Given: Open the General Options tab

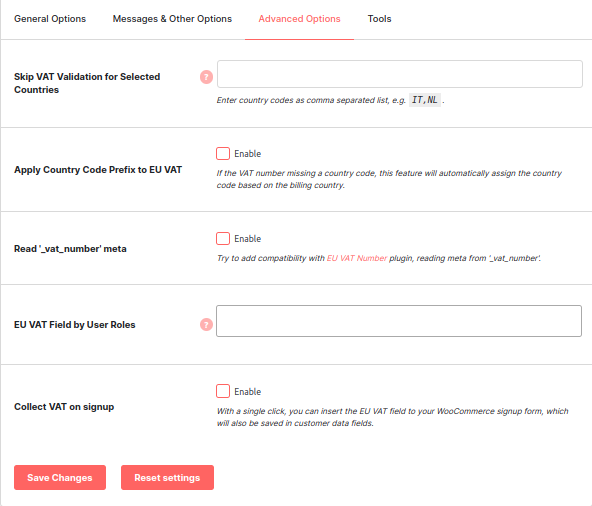Looking at the screenshot, I should click(x=50, y=19).
